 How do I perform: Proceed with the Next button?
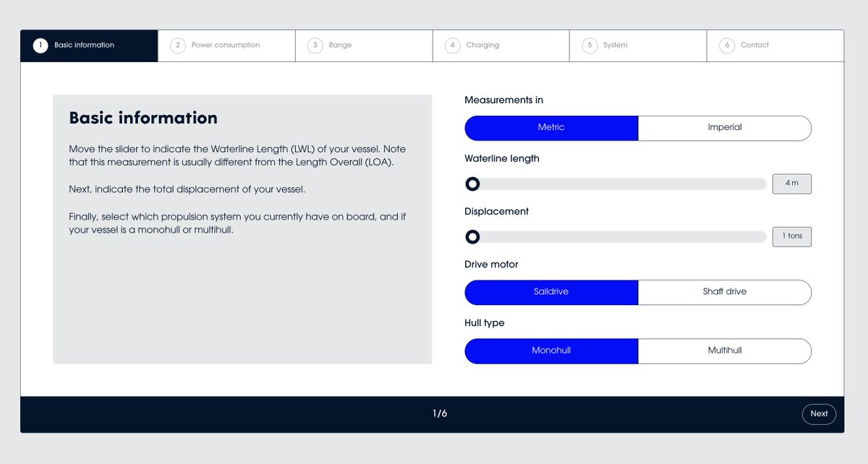(x=819, y=414)
